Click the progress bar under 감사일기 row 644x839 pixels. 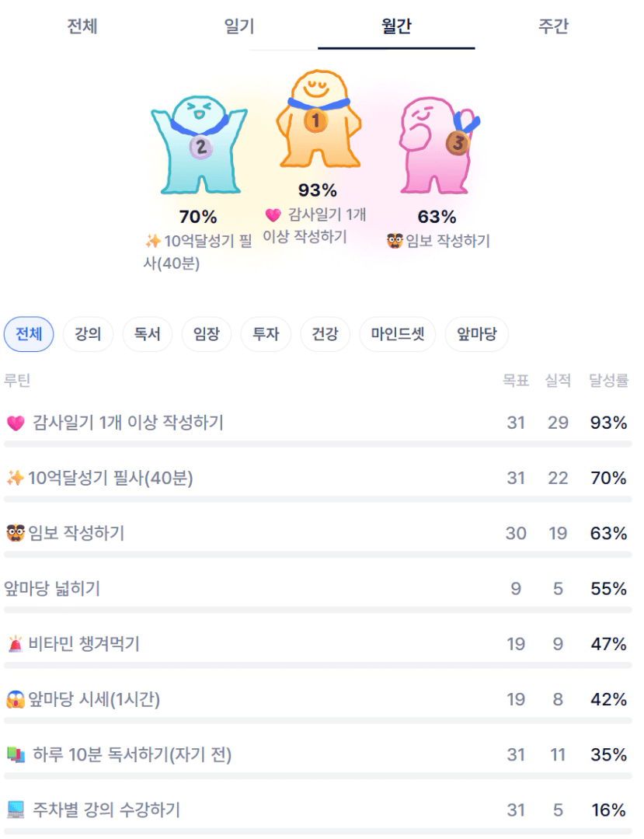[x=318, y=444]
